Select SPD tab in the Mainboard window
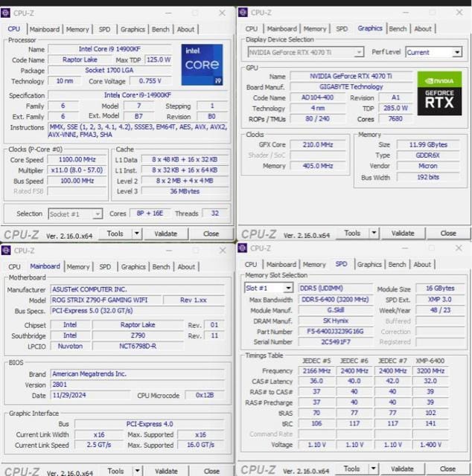The image size is (472, 476). click(x=105, y=267)
